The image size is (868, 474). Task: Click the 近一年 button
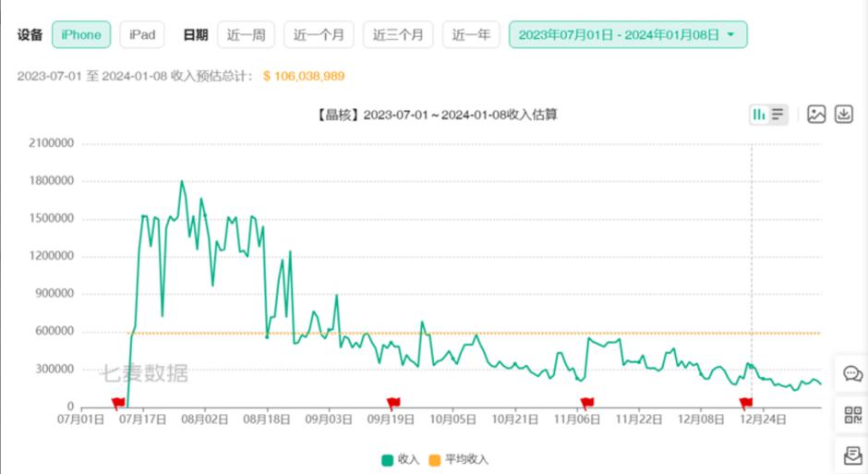(x=471, y=35)
